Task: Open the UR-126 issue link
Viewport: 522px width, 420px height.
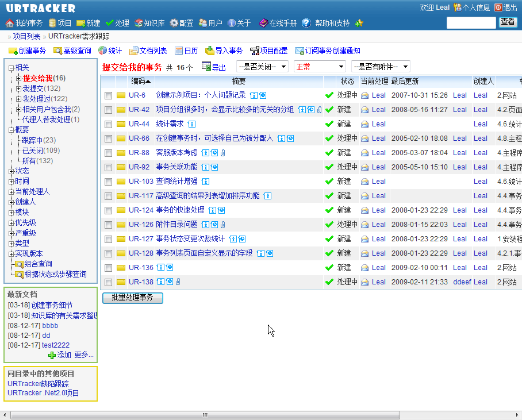Action: tap(141, 225)
